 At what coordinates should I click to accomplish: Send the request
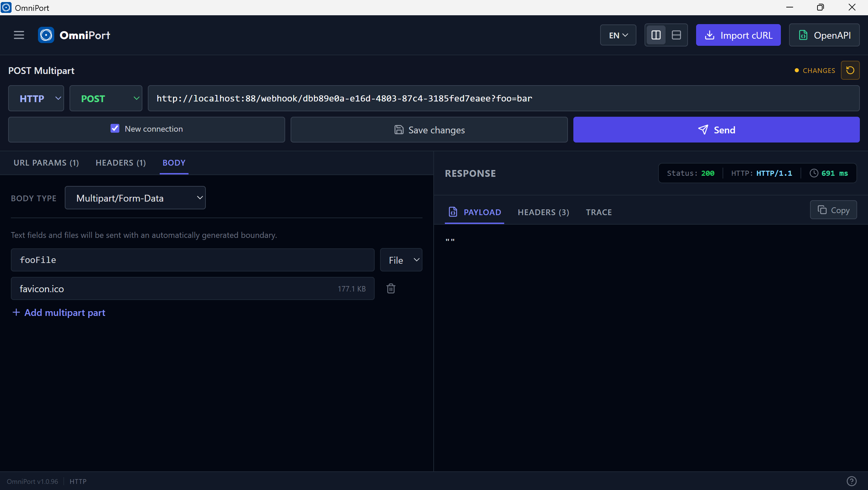(x=716, y=130)
